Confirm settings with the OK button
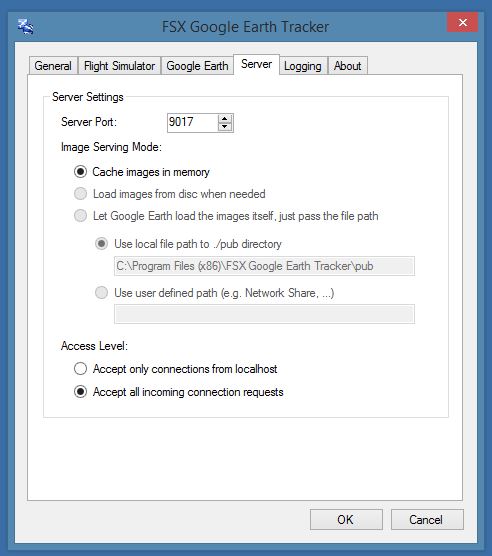Viewport: 492px width, 556px height. [346, 519]
